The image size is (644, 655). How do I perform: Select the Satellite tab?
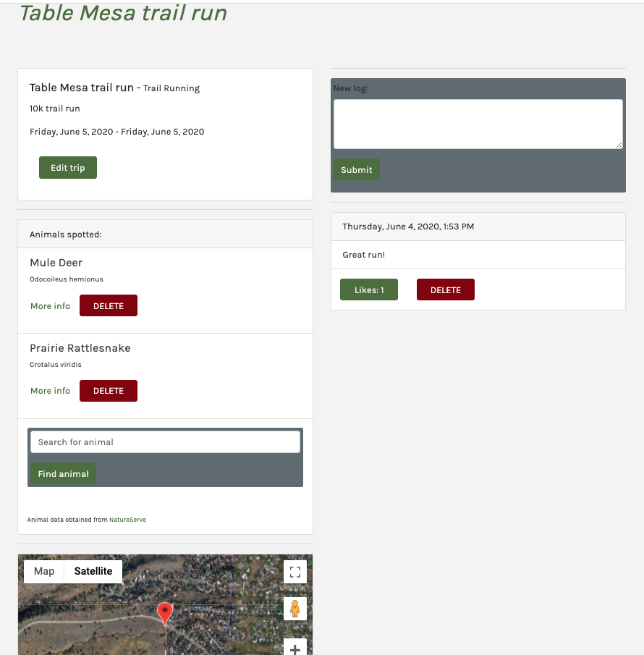click(93, 571)
